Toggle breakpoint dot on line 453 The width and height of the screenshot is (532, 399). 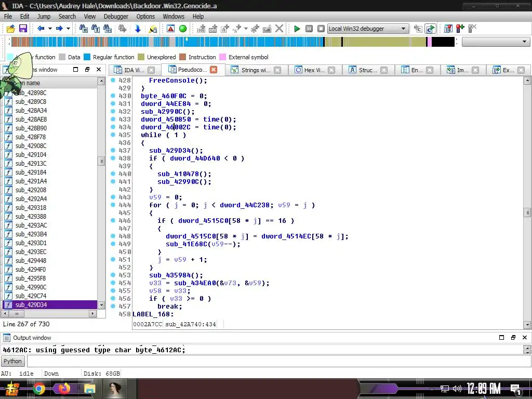coord(113,275)
